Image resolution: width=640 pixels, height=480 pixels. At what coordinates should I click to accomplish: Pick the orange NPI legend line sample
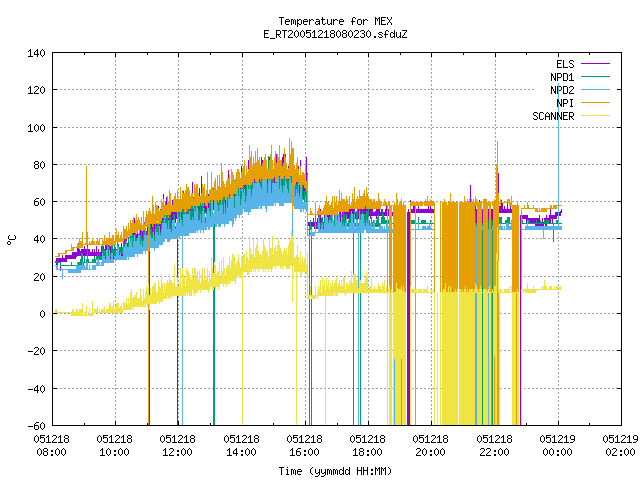tap(595, 102)
